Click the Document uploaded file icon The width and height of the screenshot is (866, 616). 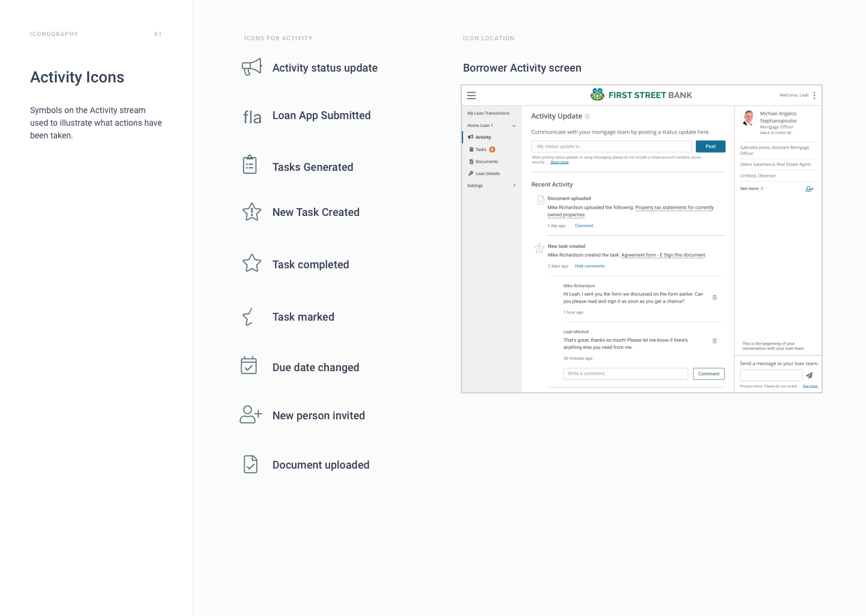pos(251,464)
